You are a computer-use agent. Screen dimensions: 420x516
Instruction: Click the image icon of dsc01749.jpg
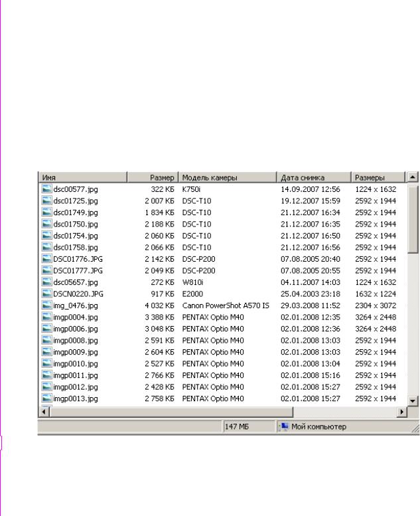pyautogui.click(x=46, y=213)
